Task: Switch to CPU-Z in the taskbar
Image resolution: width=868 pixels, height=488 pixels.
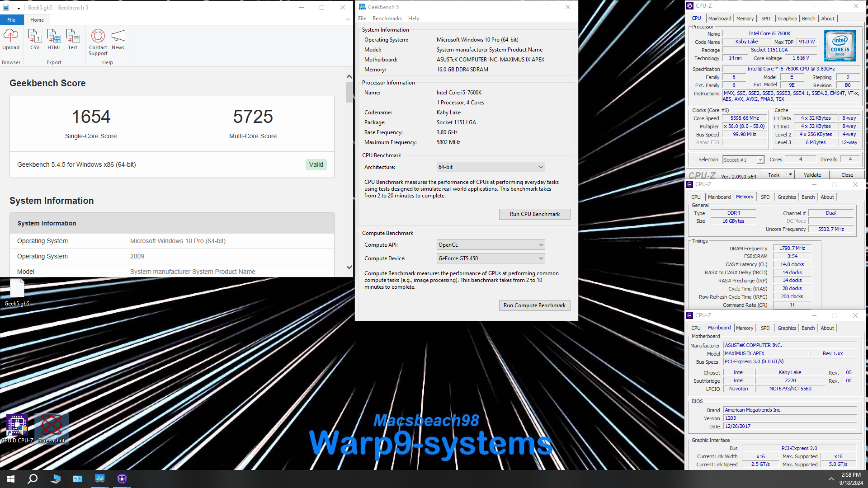Action: click(x=122, y=479)
